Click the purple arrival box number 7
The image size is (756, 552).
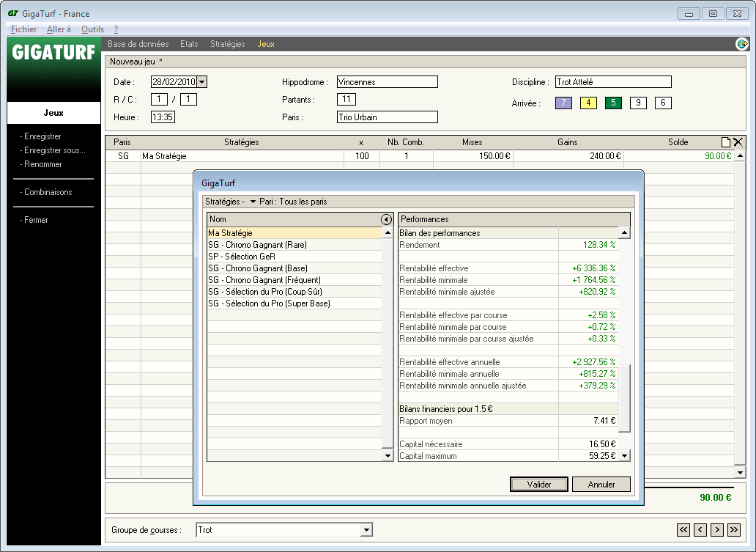tap(563, 103)
